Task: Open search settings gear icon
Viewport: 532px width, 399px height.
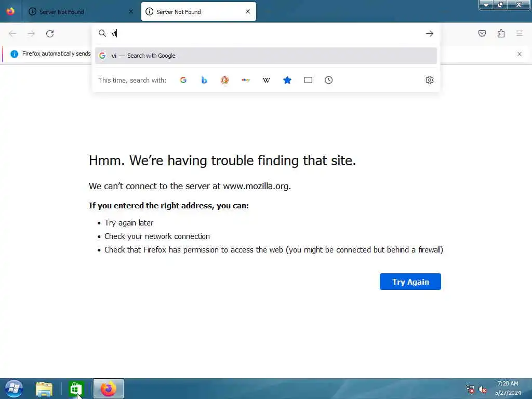Action: [430, 80]
